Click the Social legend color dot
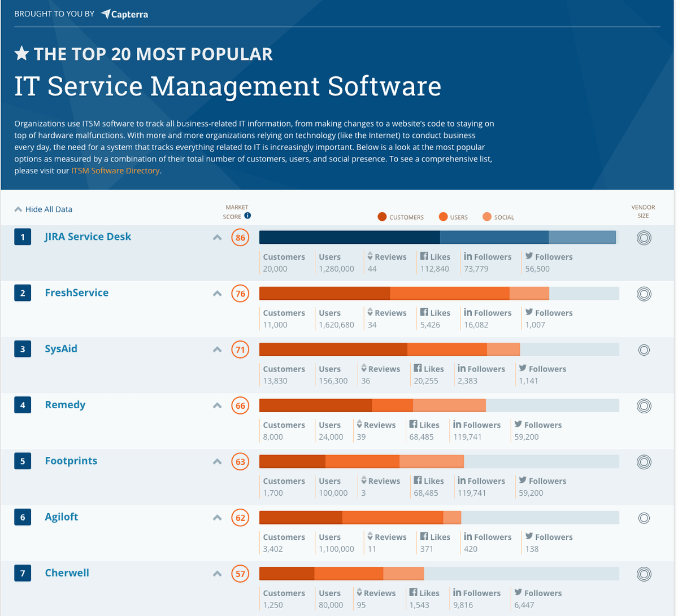Screen dimensions: 678x616 pyautogui.click(x=487, y=217)
